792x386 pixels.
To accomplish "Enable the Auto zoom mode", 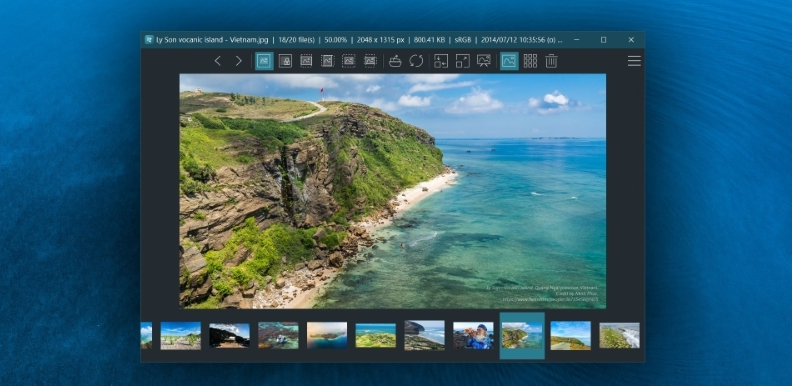I will (264, 61).
